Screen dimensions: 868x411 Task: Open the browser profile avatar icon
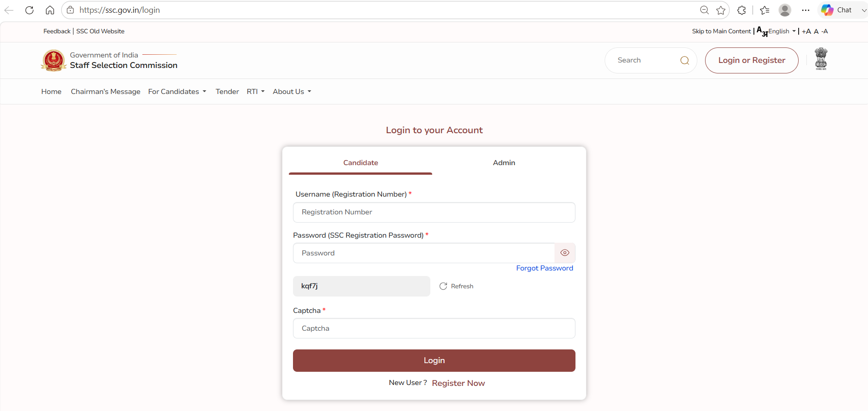click(x=784, y=10)
